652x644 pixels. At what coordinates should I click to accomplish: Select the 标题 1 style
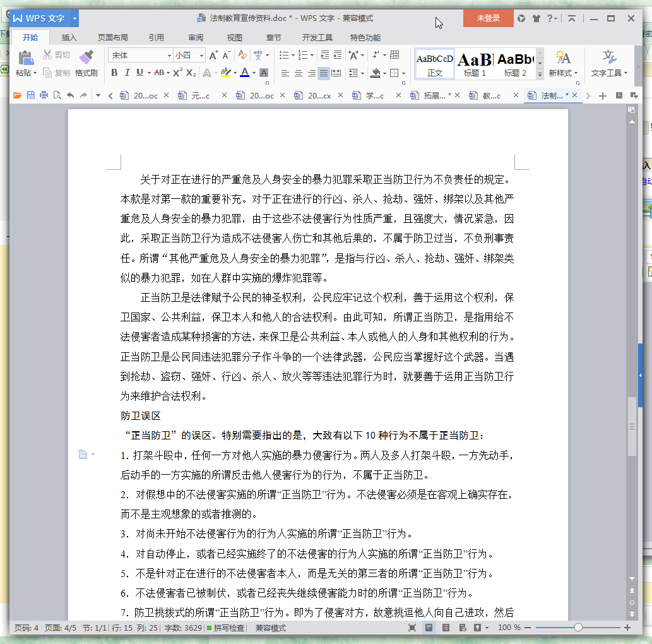point(475,64)
